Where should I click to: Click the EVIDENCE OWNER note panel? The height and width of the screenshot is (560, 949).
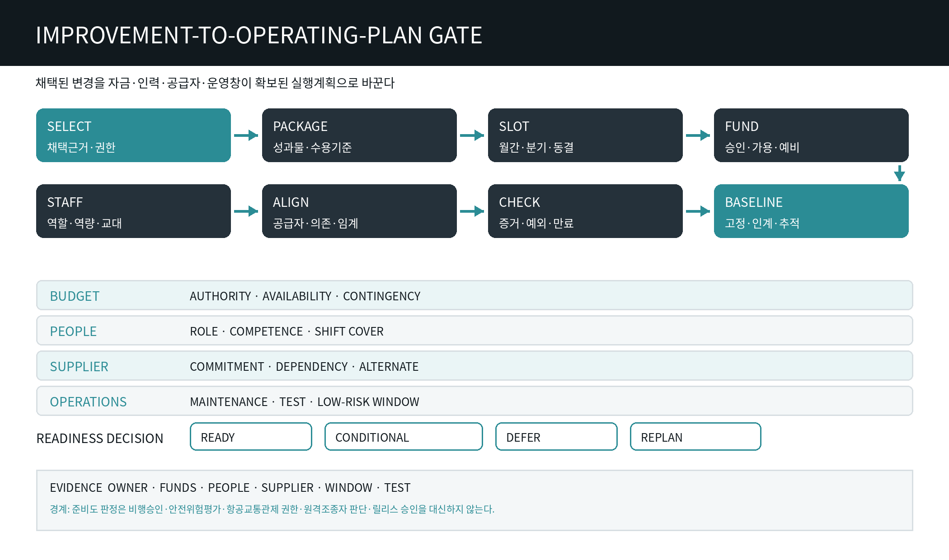(x=474, y=500)
